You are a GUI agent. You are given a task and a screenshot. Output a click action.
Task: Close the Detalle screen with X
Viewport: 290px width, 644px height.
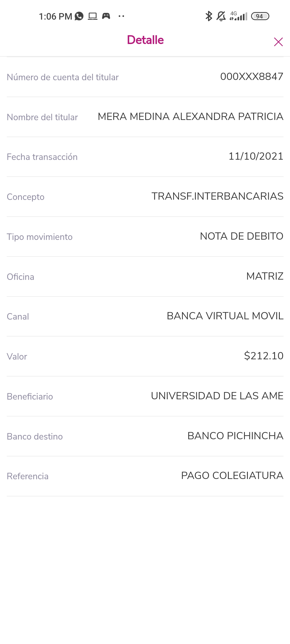point(278,42)
